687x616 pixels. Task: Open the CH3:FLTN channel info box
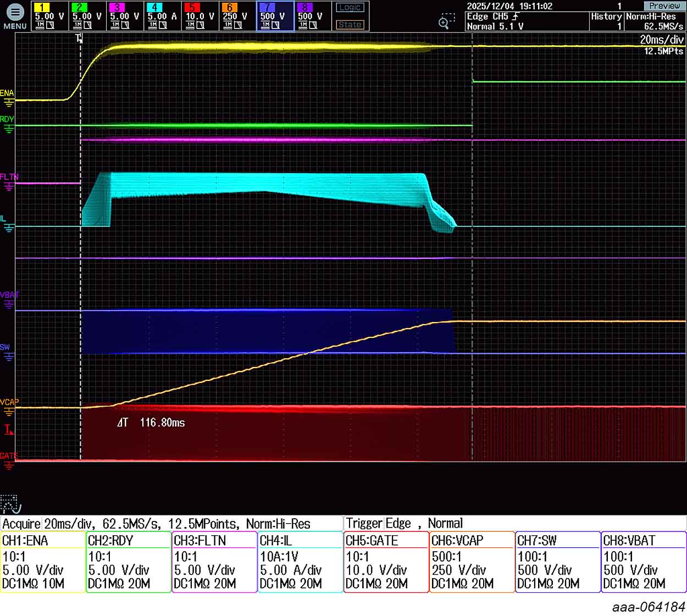tap(214, 562)
